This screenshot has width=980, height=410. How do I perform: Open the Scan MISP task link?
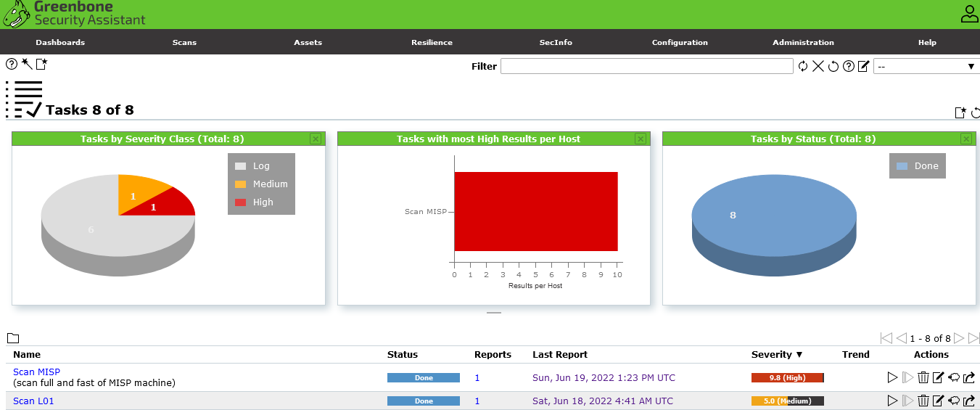click(36, 372)
